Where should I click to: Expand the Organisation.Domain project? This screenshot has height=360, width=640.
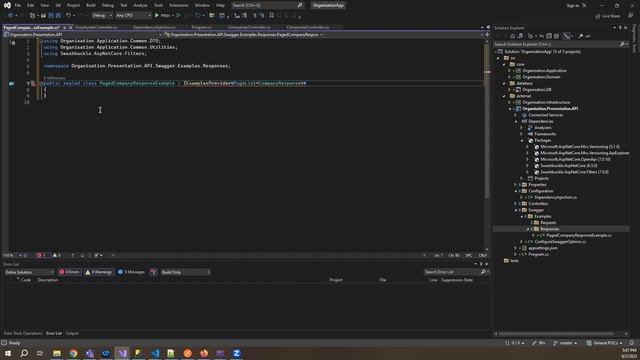(509, 77)
